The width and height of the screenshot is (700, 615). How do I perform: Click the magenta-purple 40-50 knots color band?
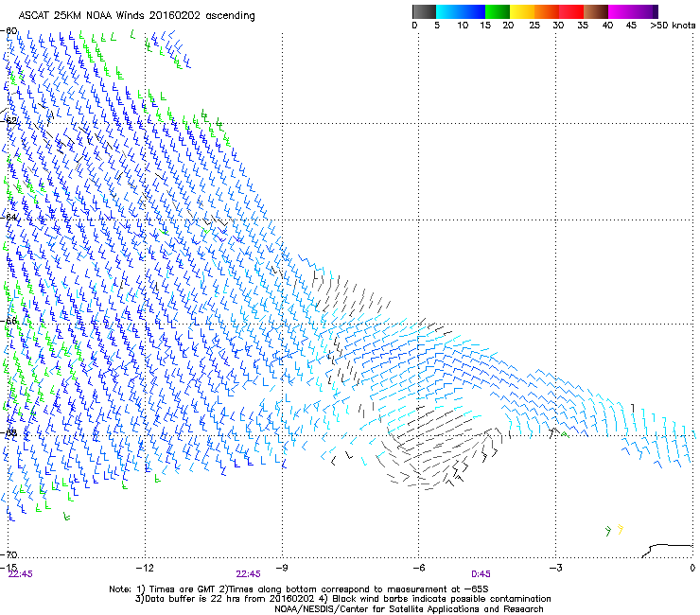click(x=633, y=11)
